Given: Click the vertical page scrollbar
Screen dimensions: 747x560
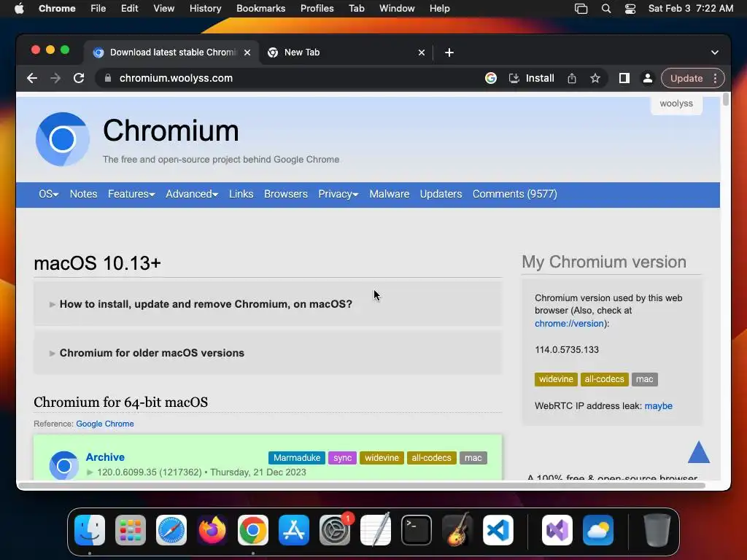Looking at the screenshot, I should click(x=726, y=99).
